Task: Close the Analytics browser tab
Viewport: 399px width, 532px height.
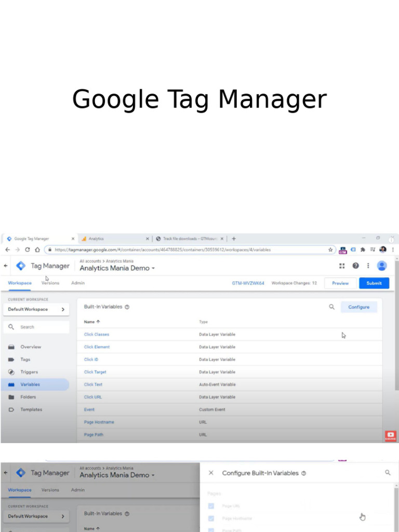Action: pos(147,238)
